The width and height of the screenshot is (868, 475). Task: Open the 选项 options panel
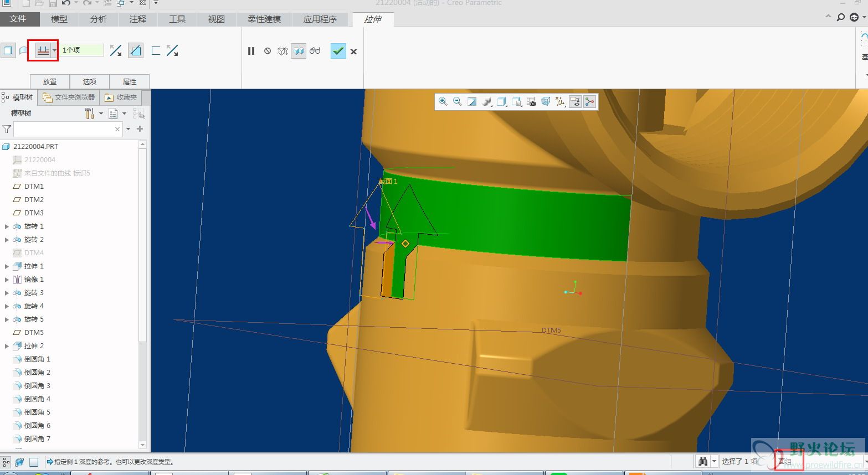click(90, 81)
